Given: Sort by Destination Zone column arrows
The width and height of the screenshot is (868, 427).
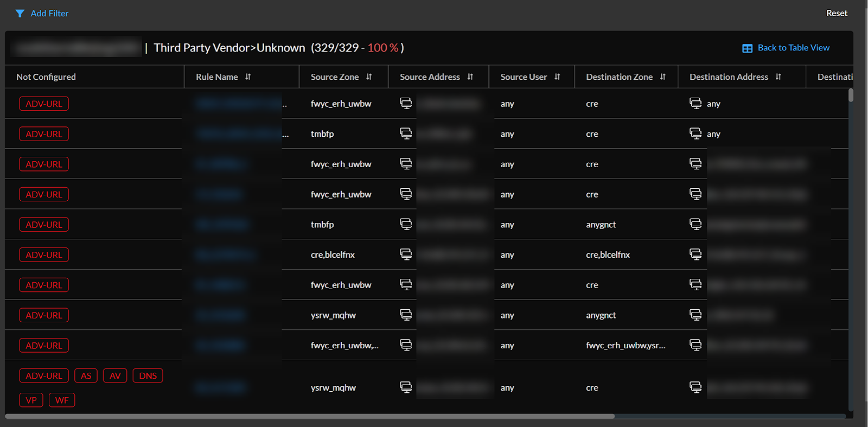Looking at the screenshot, I should (x=662, y=77).
